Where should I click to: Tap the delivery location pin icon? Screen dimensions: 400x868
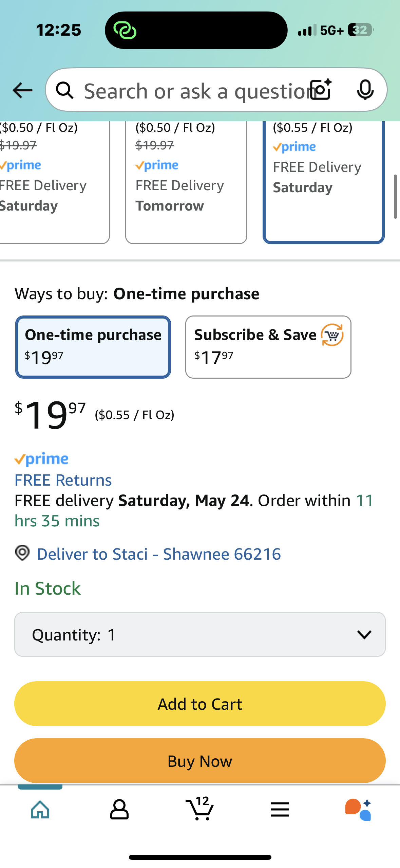pyautogui.click(x=22, y=553)
